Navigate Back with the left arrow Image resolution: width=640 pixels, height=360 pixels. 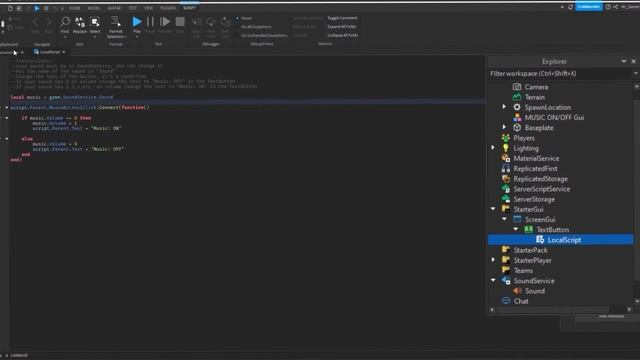(36, 22)
